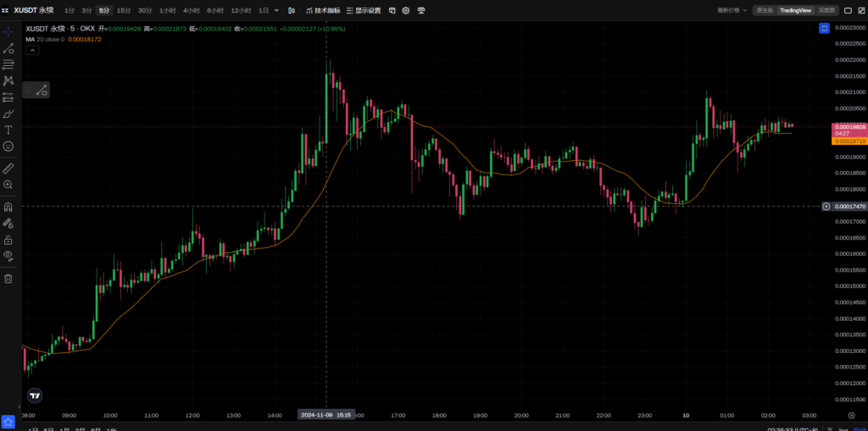Select the crosshair cursor tool
The height and width of the screenshot is (431, 868).
(8, 31)
